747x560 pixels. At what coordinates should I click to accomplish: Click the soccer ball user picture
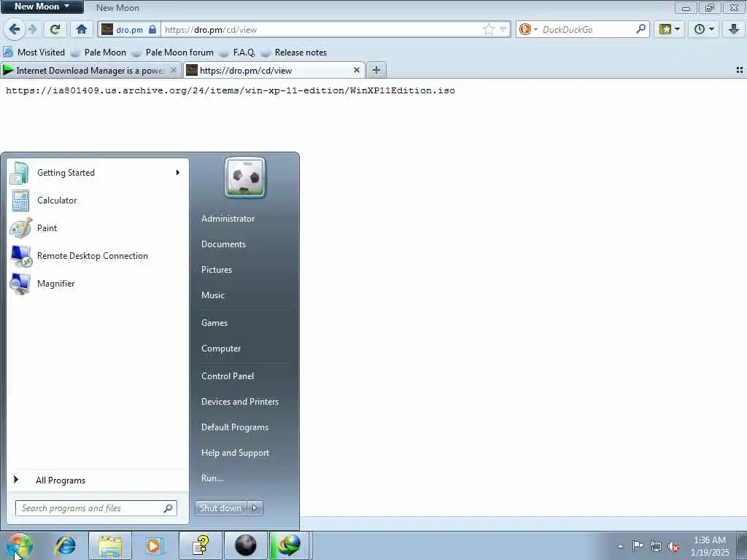pos(245,177)
